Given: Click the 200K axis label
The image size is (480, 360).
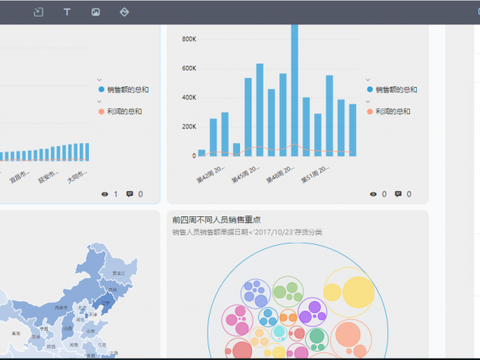Looking at the screenshot, I should pos(189,127).
